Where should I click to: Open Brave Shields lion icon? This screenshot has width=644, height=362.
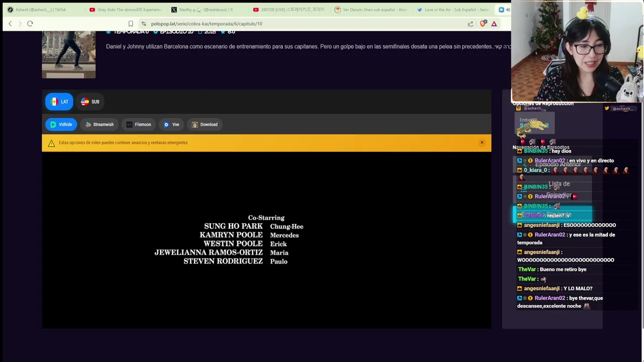484,24
